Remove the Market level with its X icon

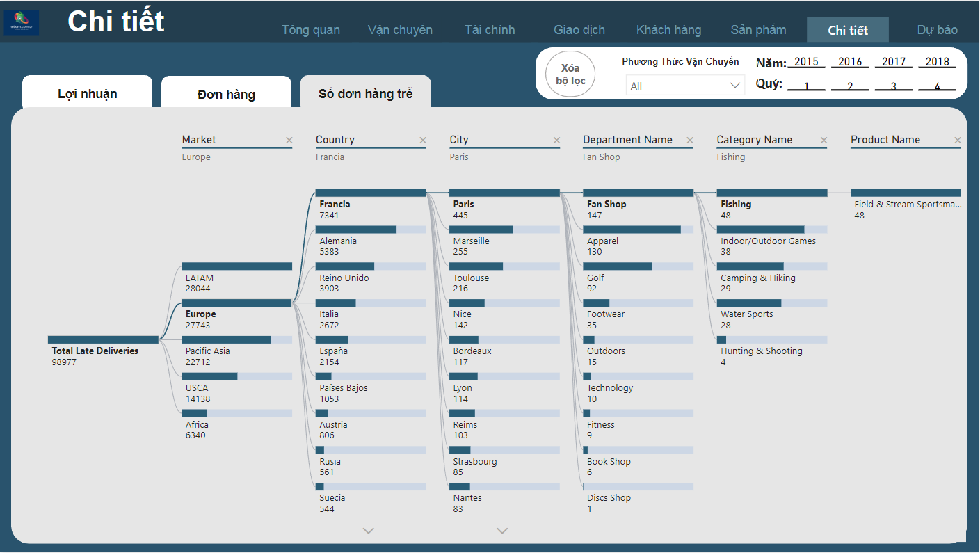tap(289, 141)
